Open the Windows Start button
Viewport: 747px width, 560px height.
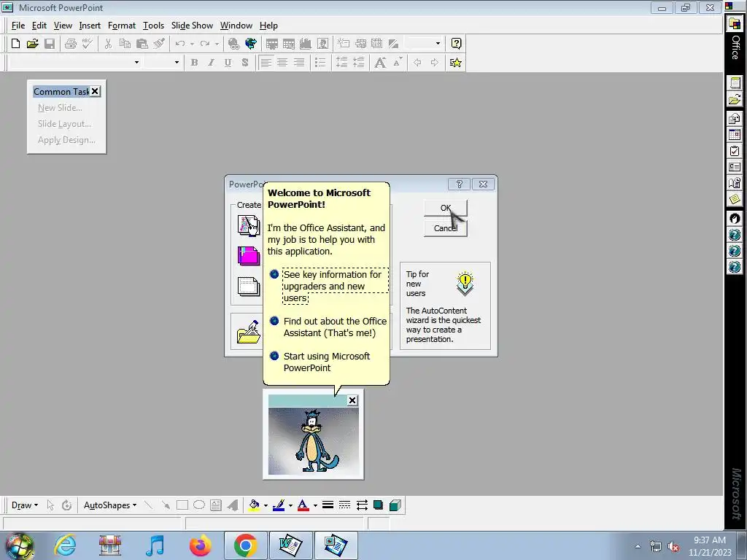point(19,546)
